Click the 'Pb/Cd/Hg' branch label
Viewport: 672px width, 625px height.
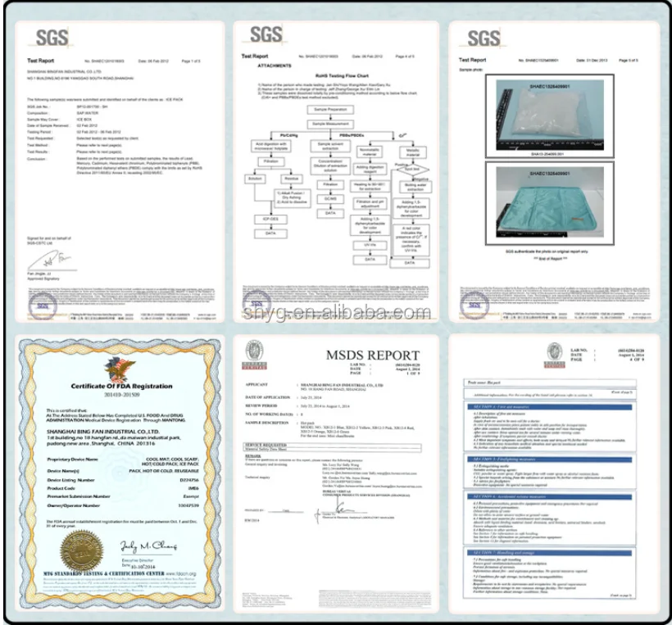pyautogui.click(x=288, y=135)
